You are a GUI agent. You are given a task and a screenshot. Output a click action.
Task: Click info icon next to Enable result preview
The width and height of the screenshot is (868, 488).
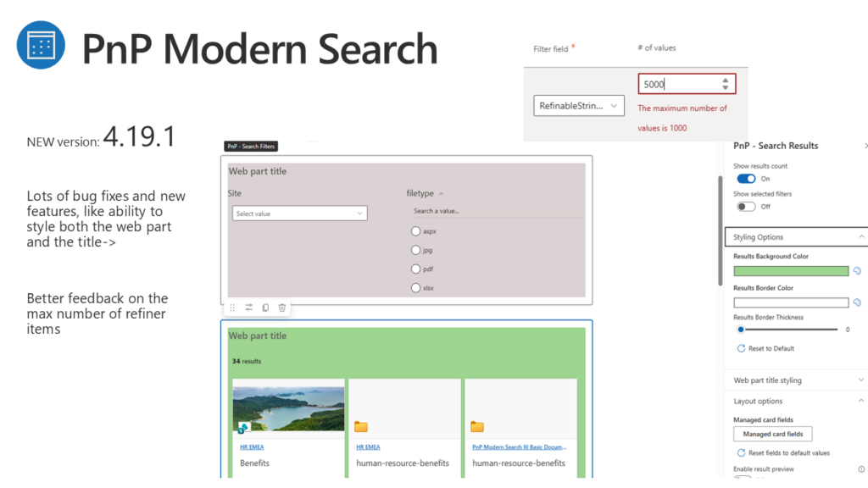[861, 469]
